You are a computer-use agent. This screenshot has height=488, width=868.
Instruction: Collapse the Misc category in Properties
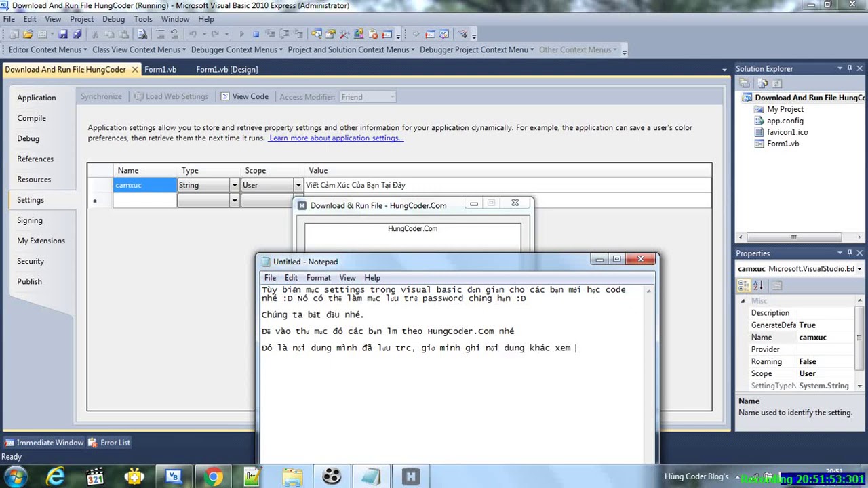click(743, 300)
